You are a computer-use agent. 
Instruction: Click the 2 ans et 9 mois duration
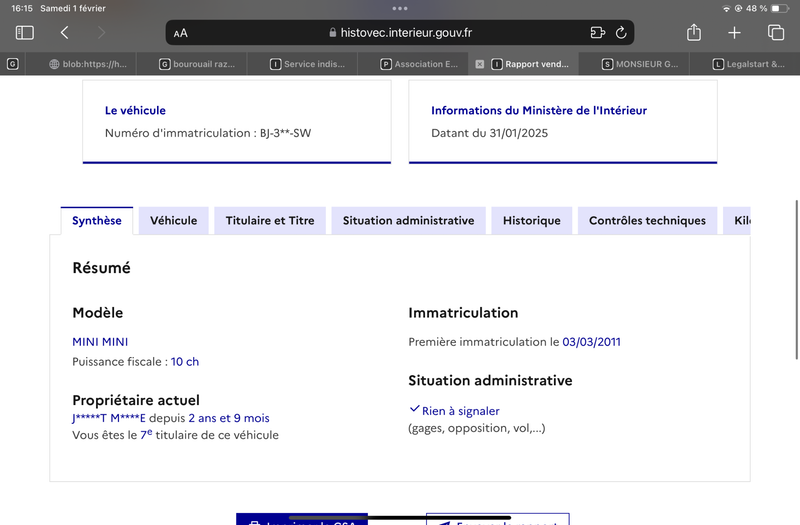pyautogui.click(x=229, y=418)
